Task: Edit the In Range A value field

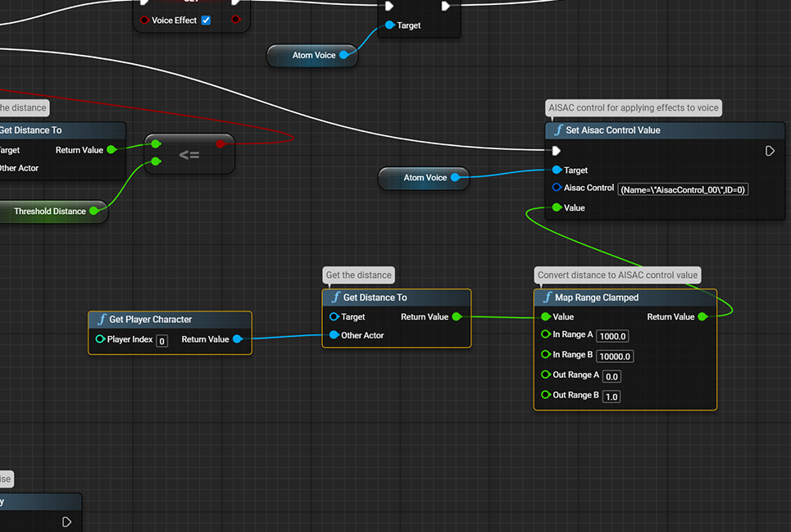Action: click(612, 336)
